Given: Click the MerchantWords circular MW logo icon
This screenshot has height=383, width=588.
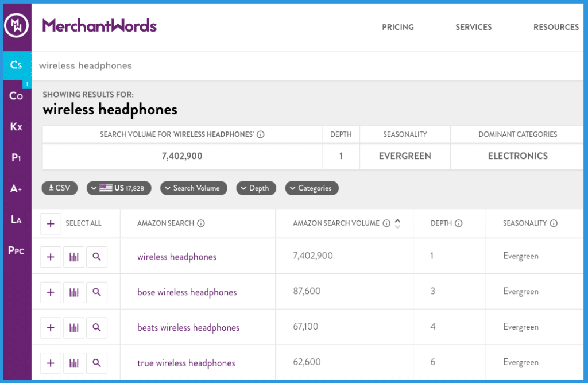Looking at the screenshot, I should coord(16,25).
